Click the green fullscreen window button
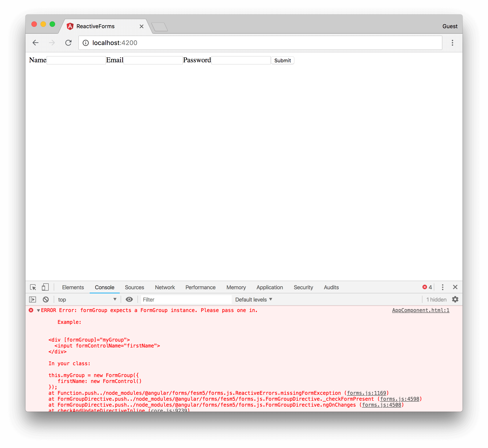 52,24
